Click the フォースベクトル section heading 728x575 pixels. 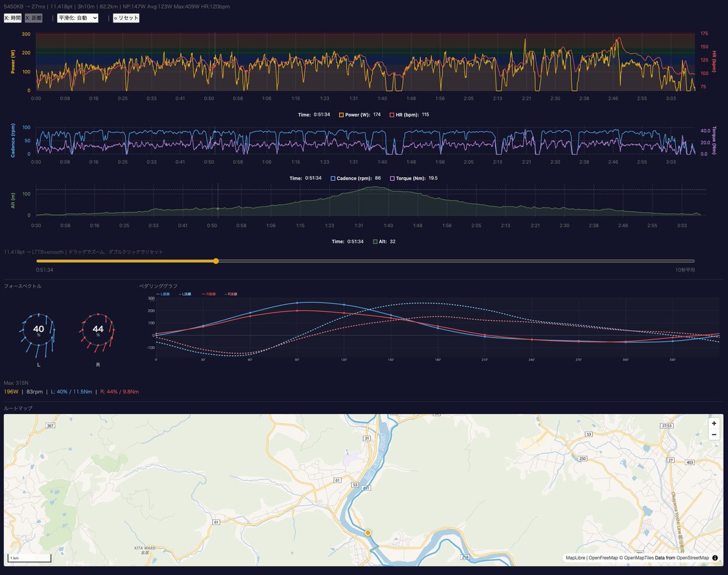click(22, 286)
